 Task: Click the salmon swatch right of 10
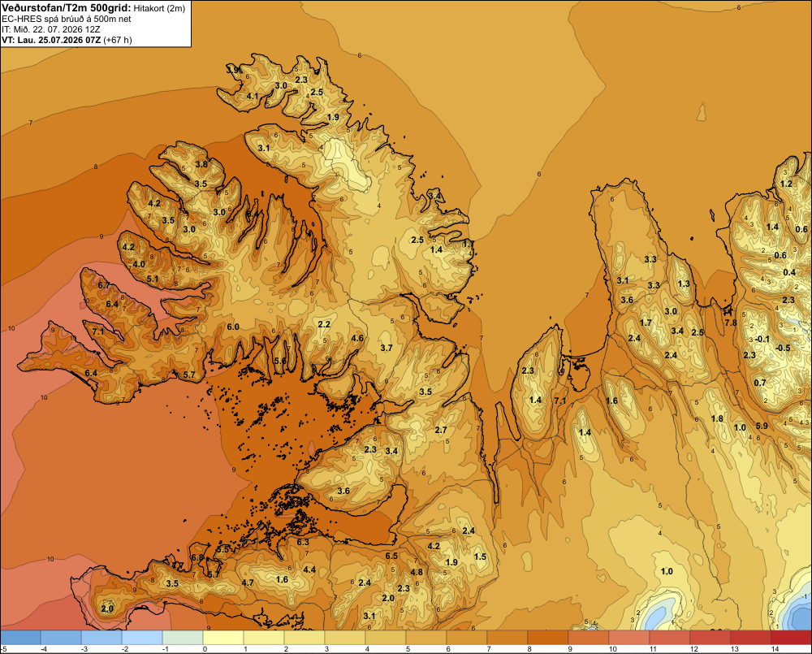click(x=629, y=637)
